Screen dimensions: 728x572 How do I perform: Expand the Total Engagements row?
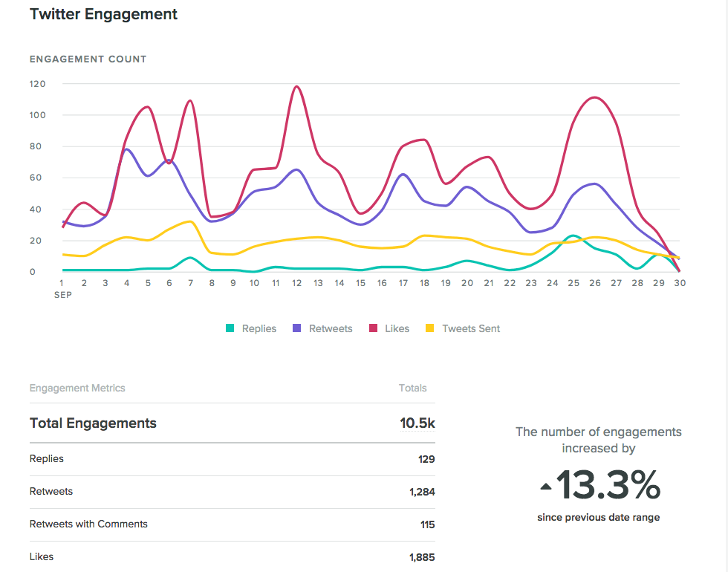[93, 423]
